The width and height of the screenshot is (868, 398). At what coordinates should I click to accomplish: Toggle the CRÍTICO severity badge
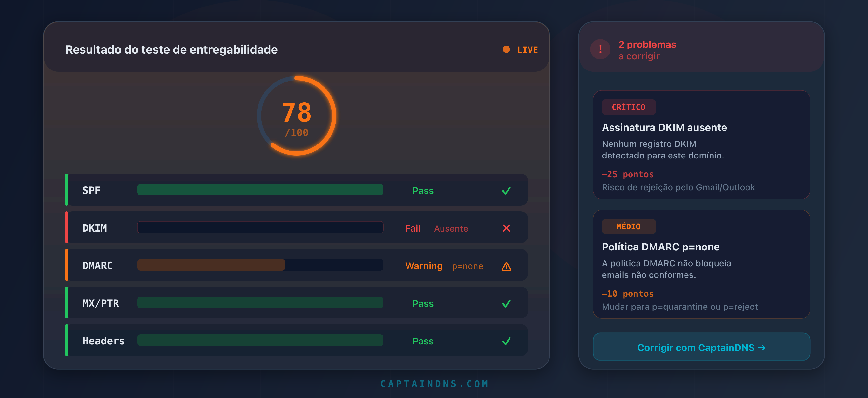[629, 107]
